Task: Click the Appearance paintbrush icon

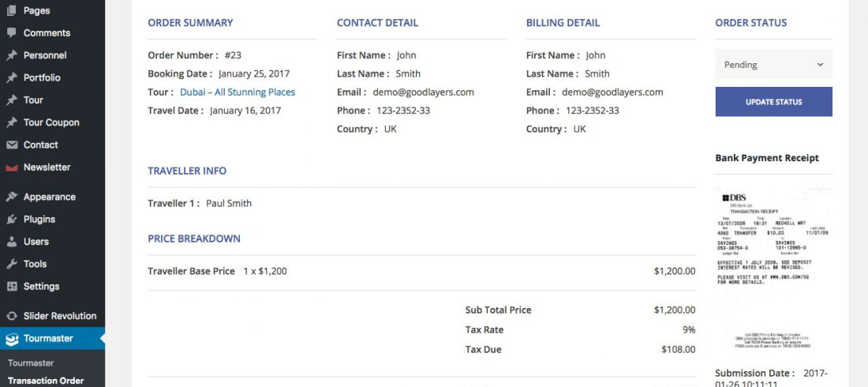Action: 12,197
